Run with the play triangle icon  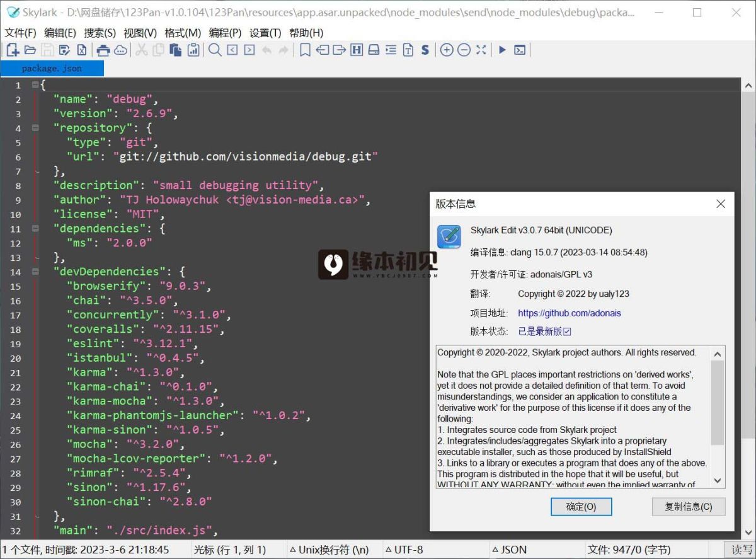pyautogui.click(x=502, y=50)
